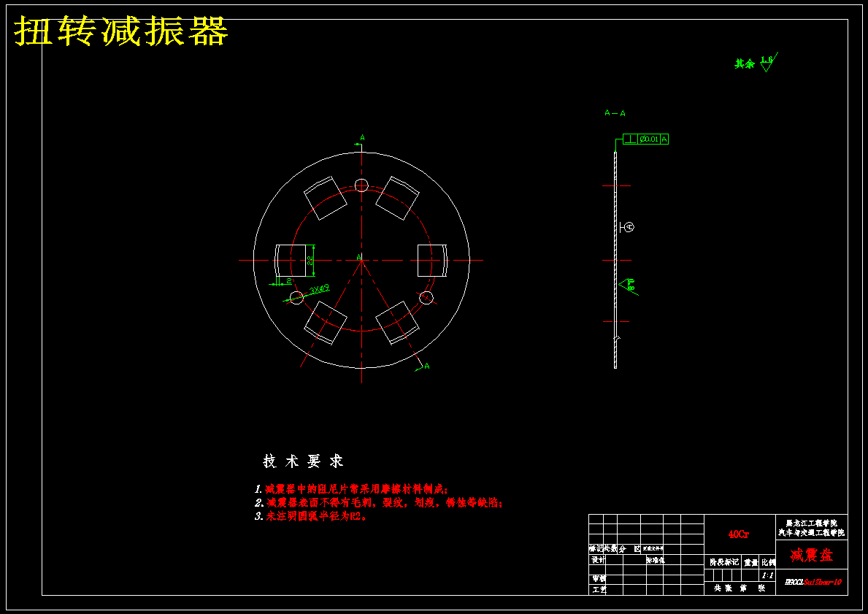Image resolution: width=868 pixels, height=614 pixels.
Task: Click the yellow title 扭转减振器
Action: coord(121,31)
